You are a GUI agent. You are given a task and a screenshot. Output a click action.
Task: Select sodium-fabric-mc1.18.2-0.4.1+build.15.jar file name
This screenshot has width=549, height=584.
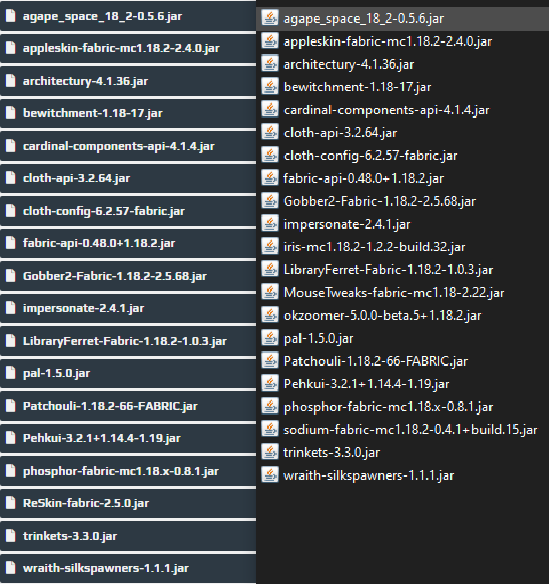pos(410,430)
